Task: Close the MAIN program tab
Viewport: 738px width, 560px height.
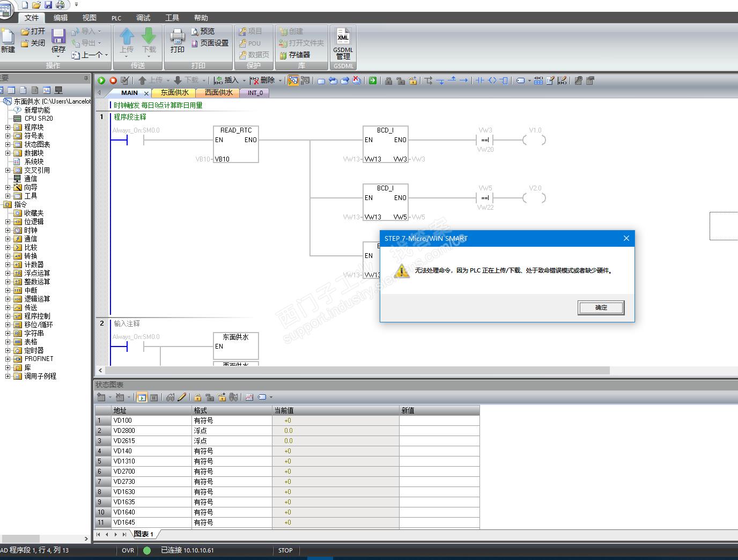Action: click(x=146, y=93)
